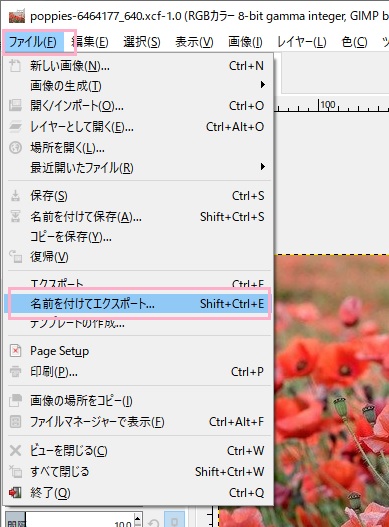The height and width of the screenshot is (527, 389).
Task: Expand 最近開いたファイル(R) submenu
Action: coord(139,167)
